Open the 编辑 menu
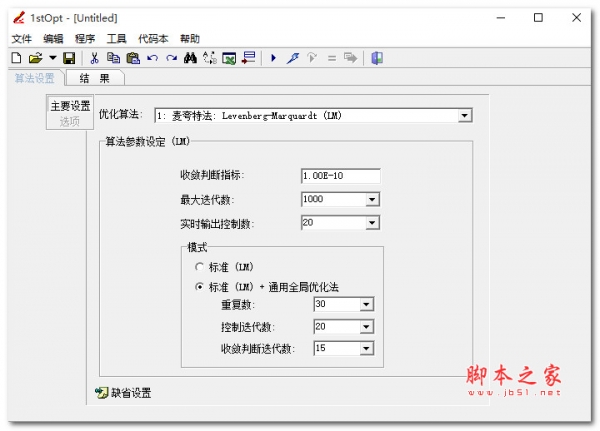The height and width of the screenshot is (431, 600). [53, 39]
